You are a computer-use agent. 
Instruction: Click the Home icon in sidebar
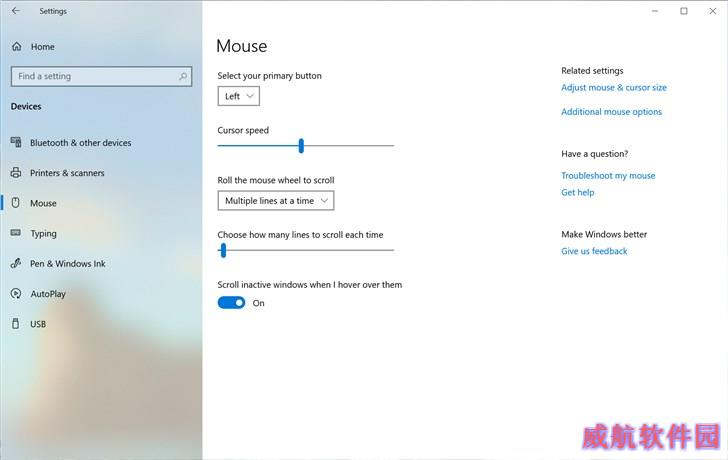coord(17,46)
